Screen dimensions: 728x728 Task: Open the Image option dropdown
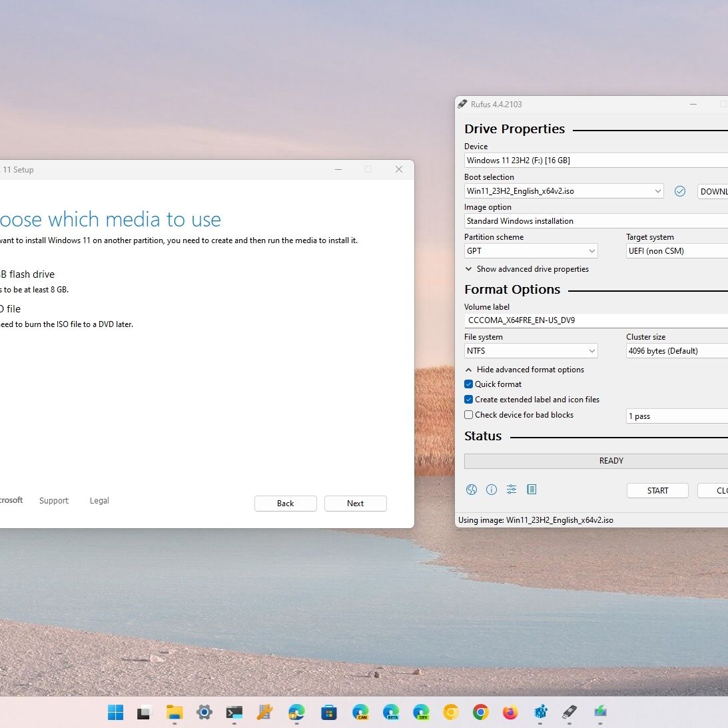coord(596,221)
